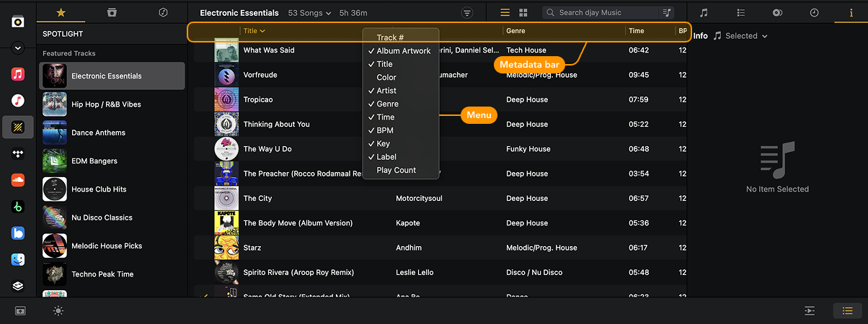Screen dimensions: 868x324
Task: Select Melodic House Picks playlist
Action: click(112, 246)
